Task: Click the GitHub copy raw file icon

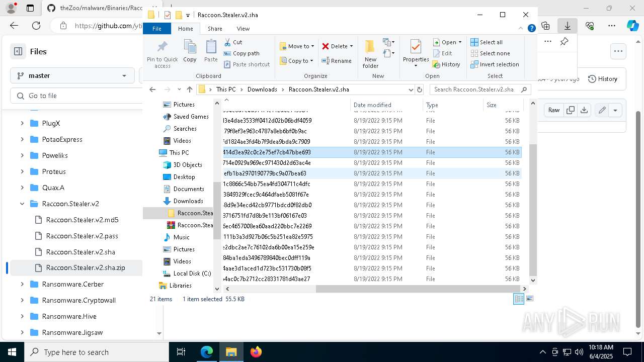Action: tap(570, 110)
